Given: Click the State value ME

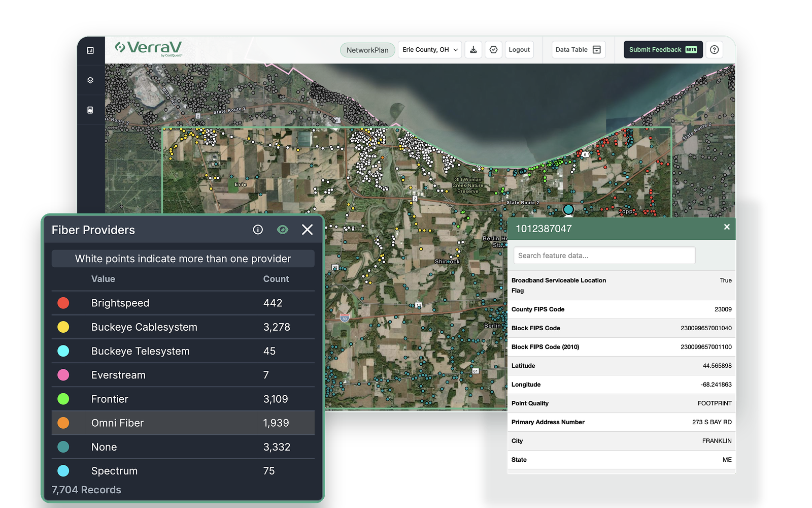Looking at the screenshot, I should coord(727,460).
